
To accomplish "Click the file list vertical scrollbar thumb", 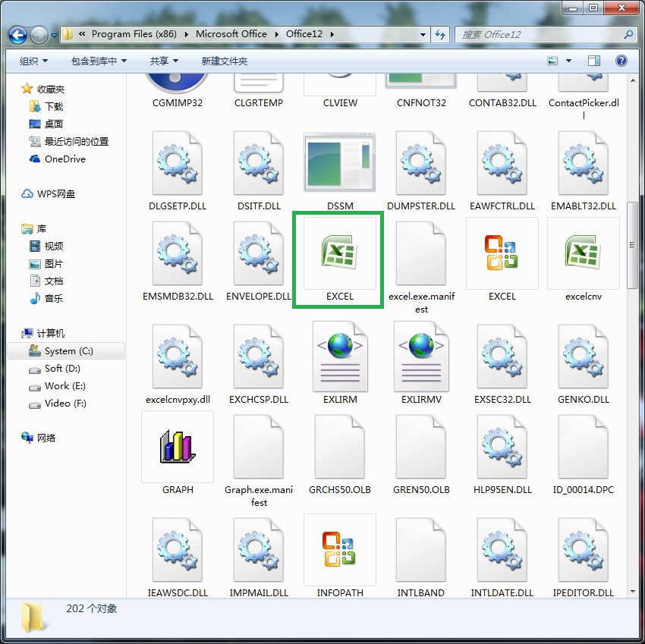I will point(632,246).
